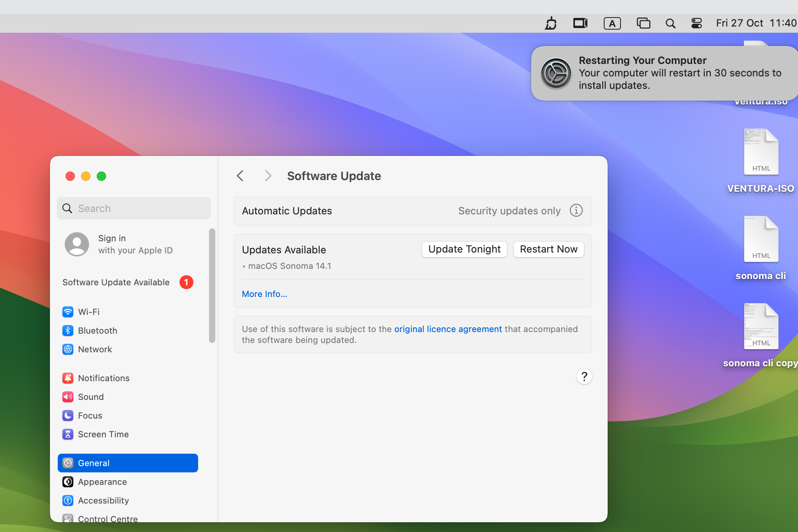Click the macOS Sonoma 14.1 update text

(x=289, y=266)
